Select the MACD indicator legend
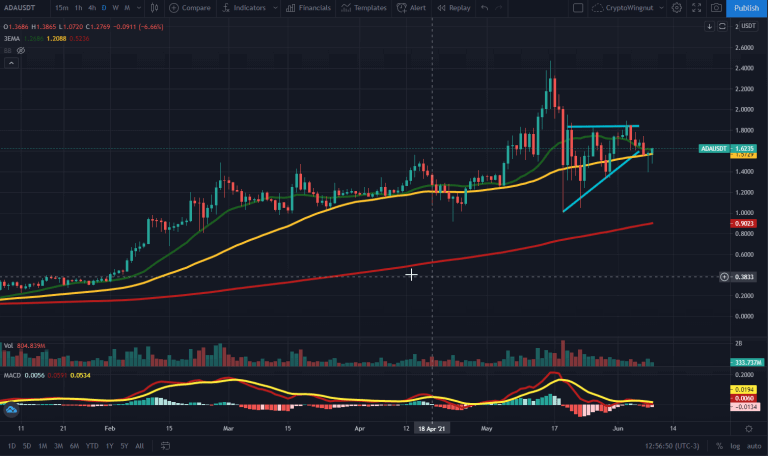The height and width of the screenshot is (456, 768). click(x=12, y=375)
